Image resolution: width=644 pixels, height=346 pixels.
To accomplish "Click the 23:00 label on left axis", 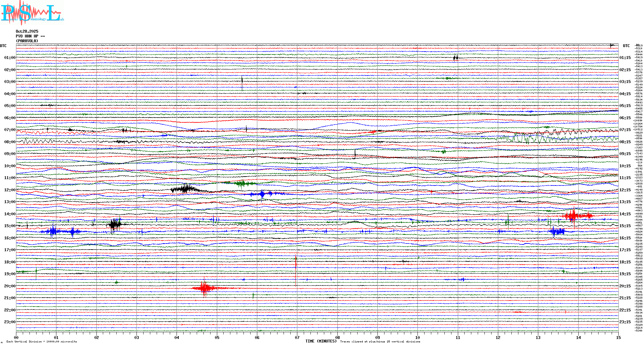I will (x=10, y=322).
